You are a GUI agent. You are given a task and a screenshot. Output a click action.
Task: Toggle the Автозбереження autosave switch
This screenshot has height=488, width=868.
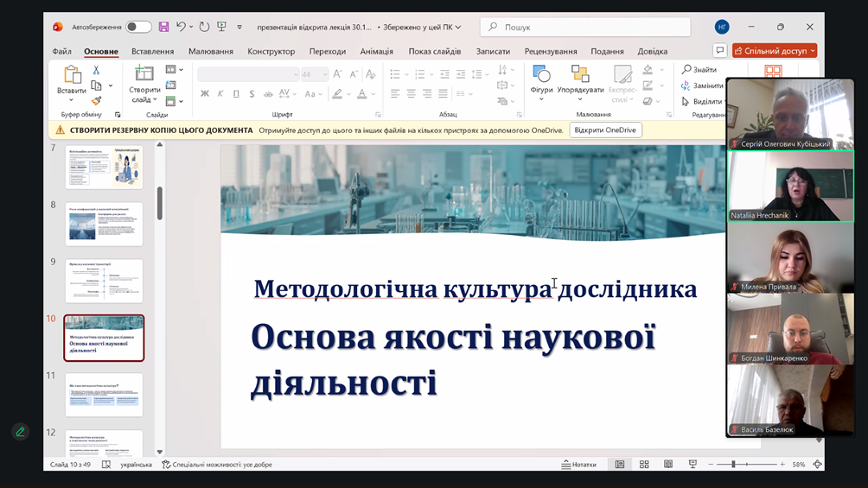[138, 27]
